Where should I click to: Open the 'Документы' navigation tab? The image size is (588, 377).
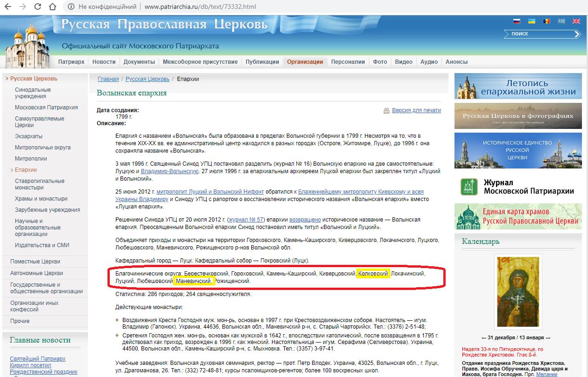tap(139, 62)
